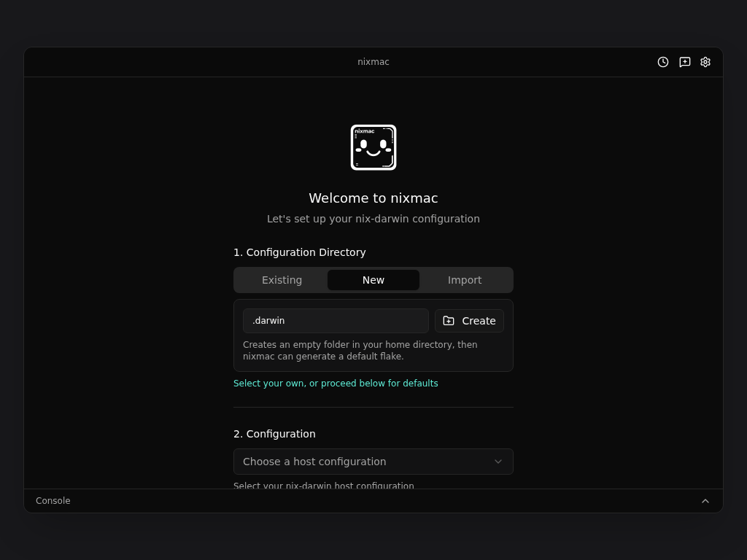This screenshot has width=747, height=560.
Task: Click the Create folder button
Action: point(469,321)
